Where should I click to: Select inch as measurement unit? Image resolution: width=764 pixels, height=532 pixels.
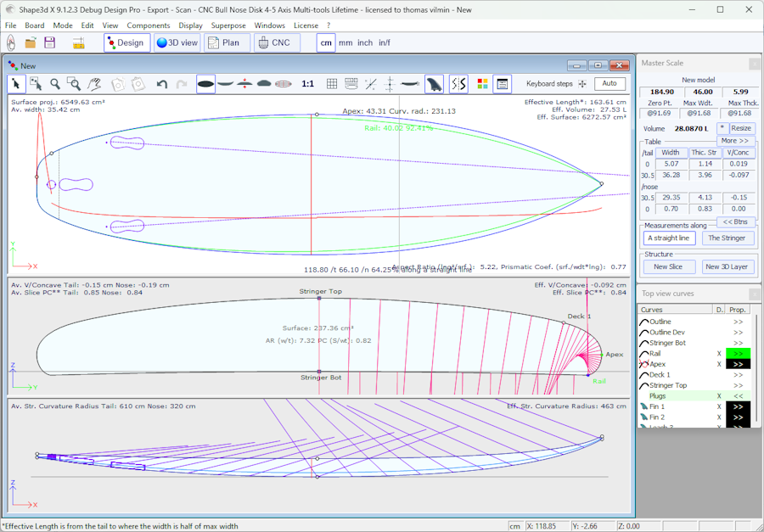[x=365, y=42]
